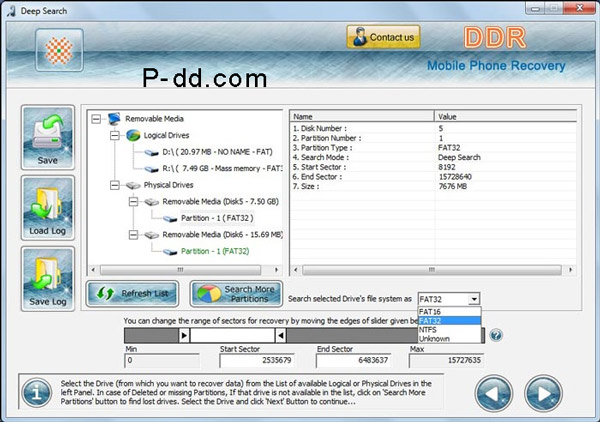Select drive D:\ 20.97 MB NO NAME
The height and width of the screenshot is (422, 600).
[217, 152]
